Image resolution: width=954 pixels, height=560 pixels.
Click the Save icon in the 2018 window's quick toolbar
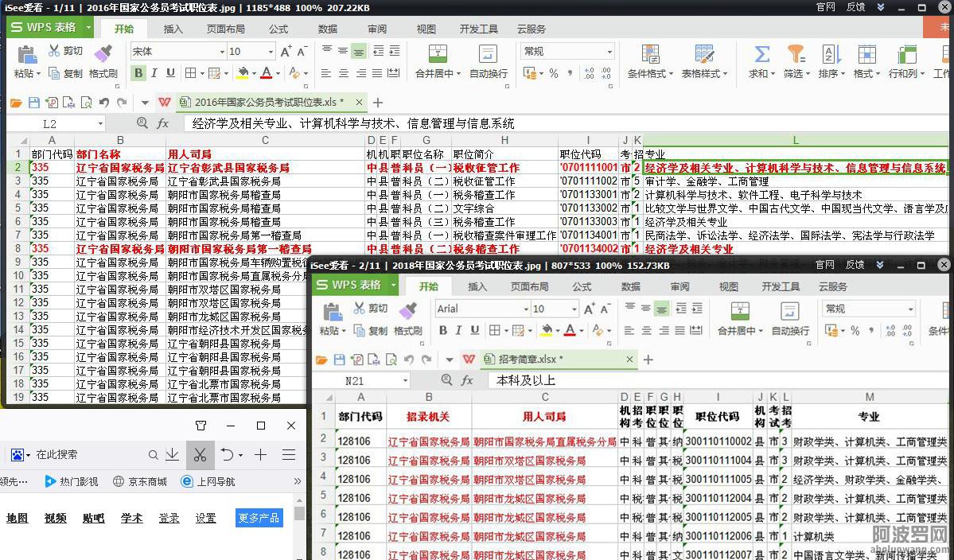(x=339, y=360)
